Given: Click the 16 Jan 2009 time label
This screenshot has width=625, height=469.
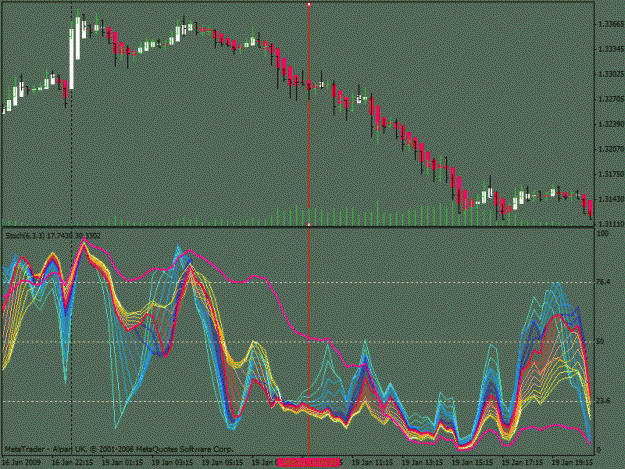Looking at the screenshot, I should click(21, 463).
